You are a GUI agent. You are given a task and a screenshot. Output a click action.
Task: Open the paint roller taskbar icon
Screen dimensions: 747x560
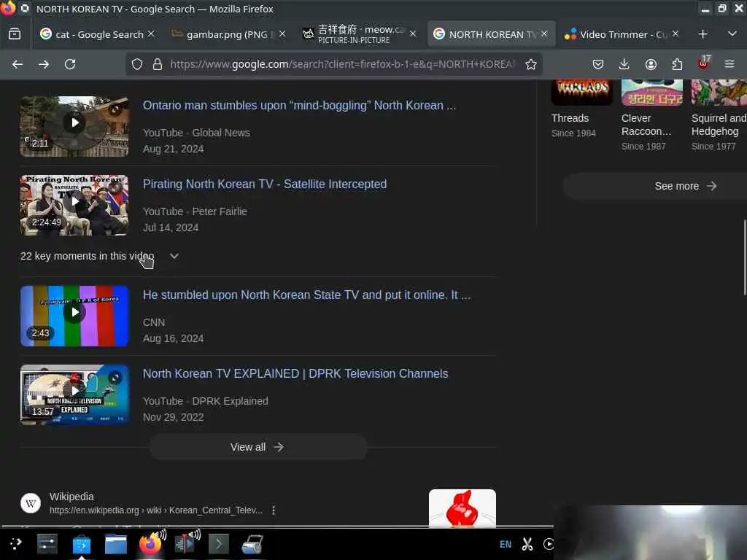[252, 544]
